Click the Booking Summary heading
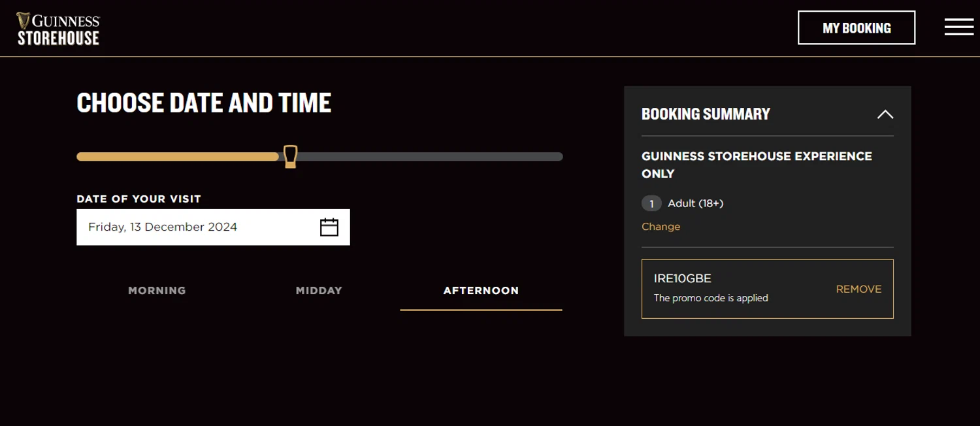The image size is (980, 426). 706,114
